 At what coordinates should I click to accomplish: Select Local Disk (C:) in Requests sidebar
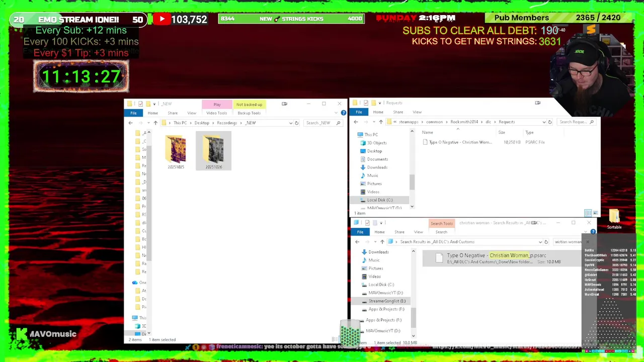[380, 200]
